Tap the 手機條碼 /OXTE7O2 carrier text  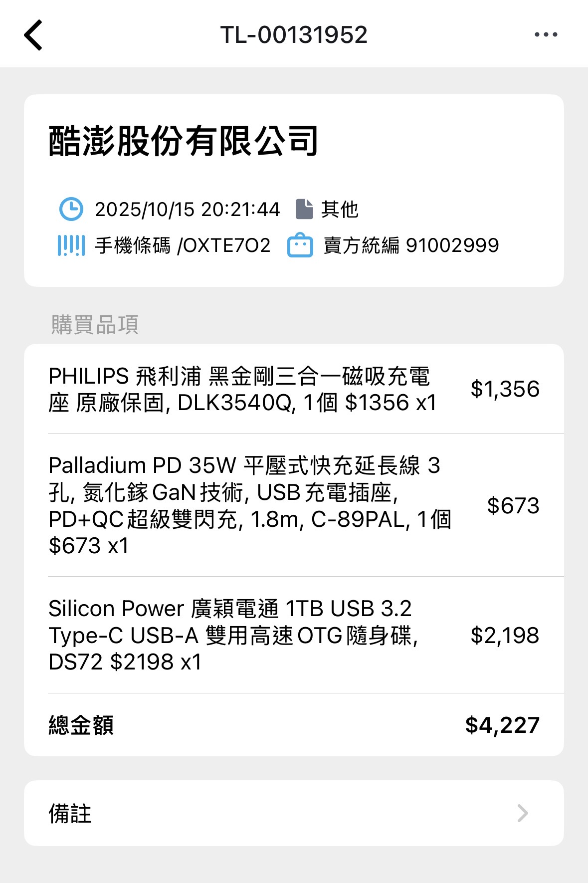point(183,245)
